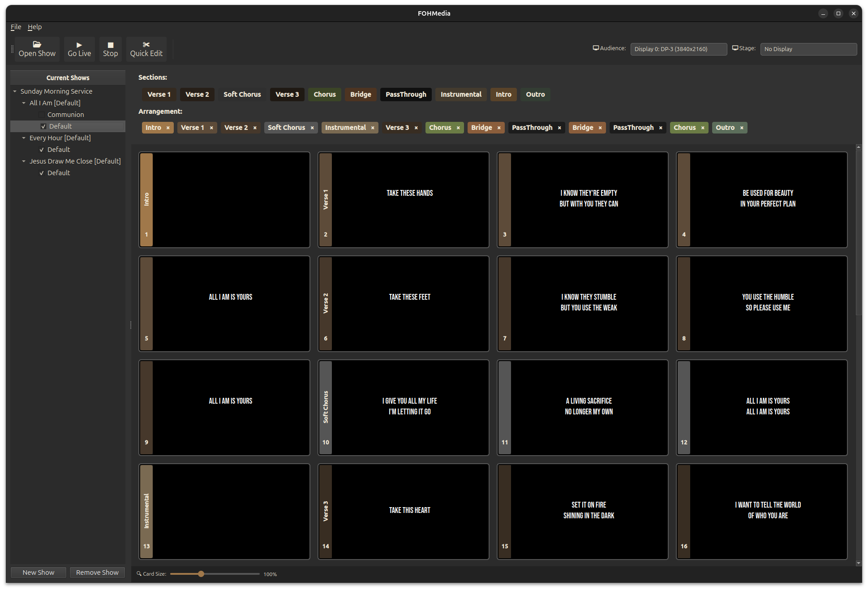Open the File menu

[x=16, y=27]
